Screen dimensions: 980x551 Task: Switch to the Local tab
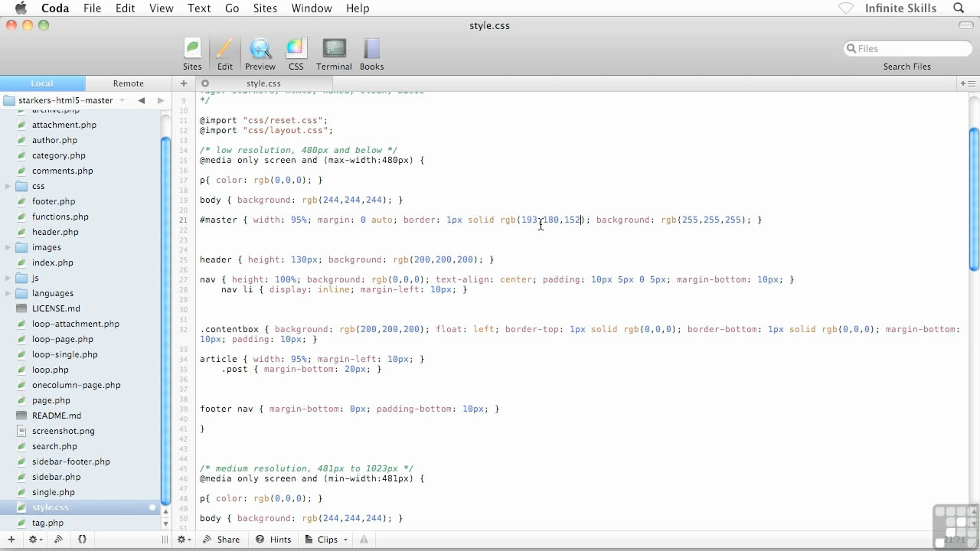click(42, 83)
